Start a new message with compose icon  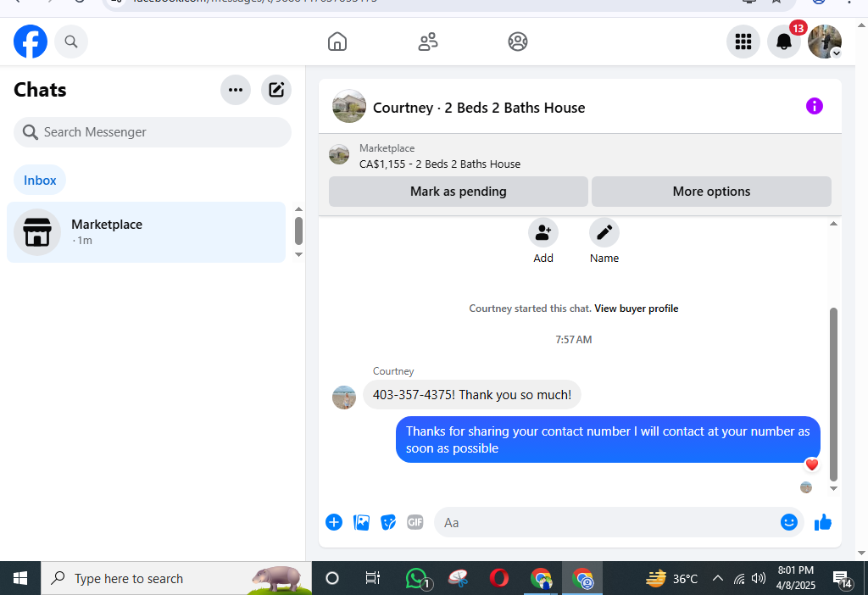pos(276,90)
